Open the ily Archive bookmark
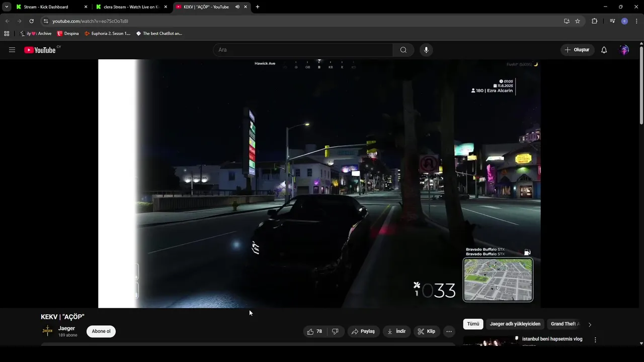The width and height of the screenshot is (644, 362). coord(35,34)
